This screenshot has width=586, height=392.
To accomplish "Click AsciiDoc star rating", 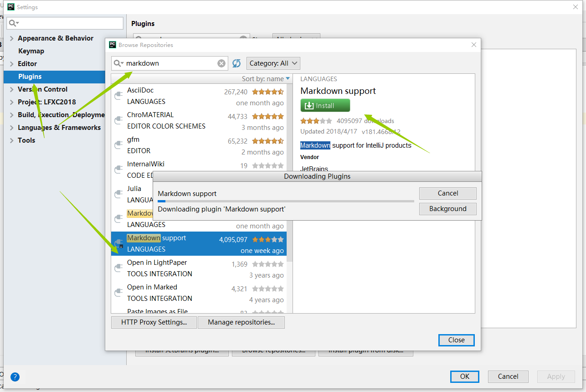I will [x=268, y=92].
